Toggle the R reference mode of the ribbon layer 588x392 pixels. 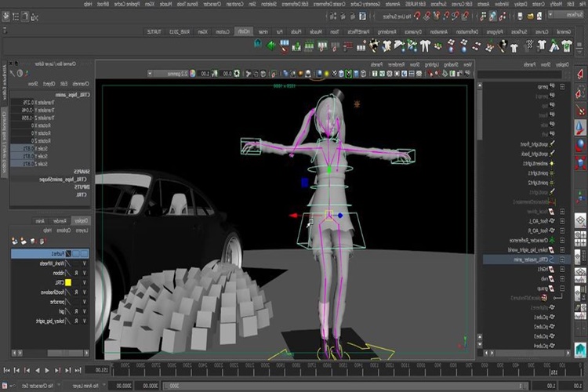[76, 273]
